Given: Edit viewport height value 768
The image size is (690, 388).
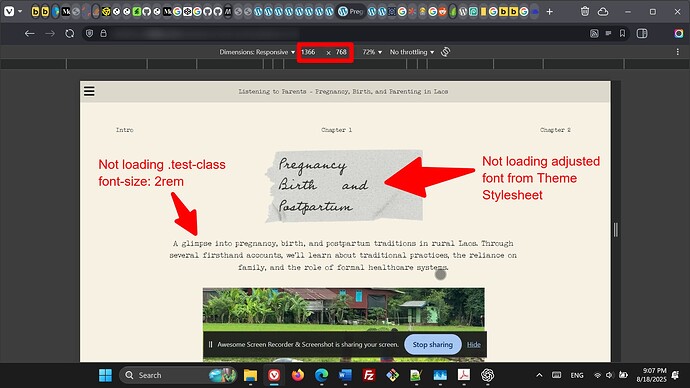Looking at the screenshot, I should (x=341, y=52).
